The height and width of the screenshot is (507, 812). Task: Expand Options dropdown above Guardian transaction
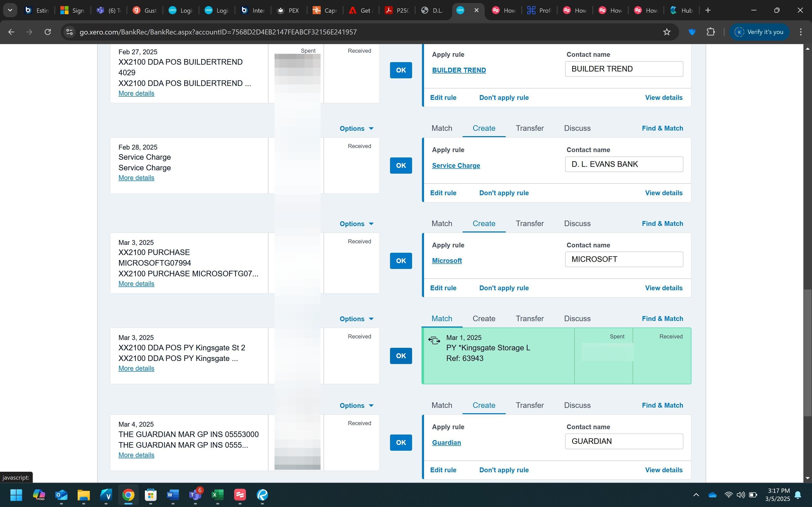pos(356,405)
